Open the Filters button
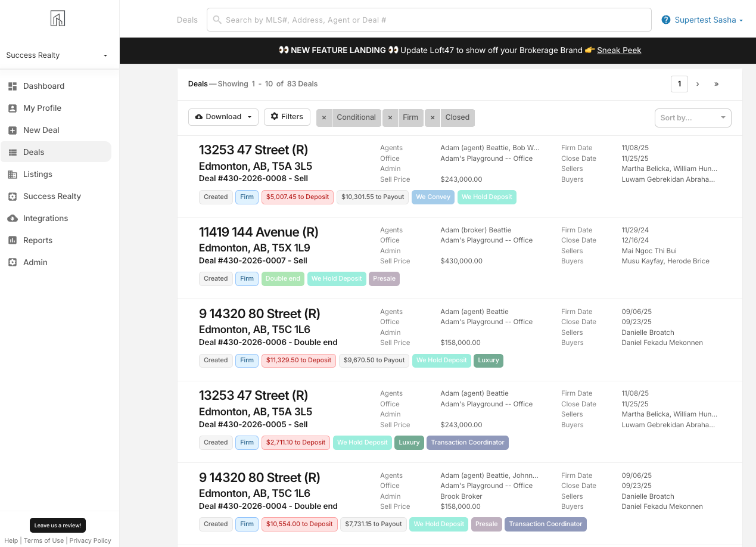Viewport: 756px width, 547px height. click(287, 117)
